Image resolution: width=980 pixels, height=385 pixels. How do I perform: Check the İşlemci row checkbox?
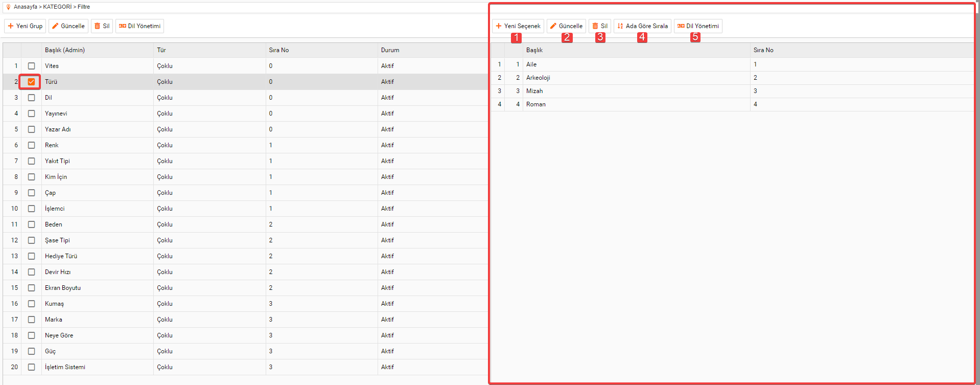[x=32, y=209]
